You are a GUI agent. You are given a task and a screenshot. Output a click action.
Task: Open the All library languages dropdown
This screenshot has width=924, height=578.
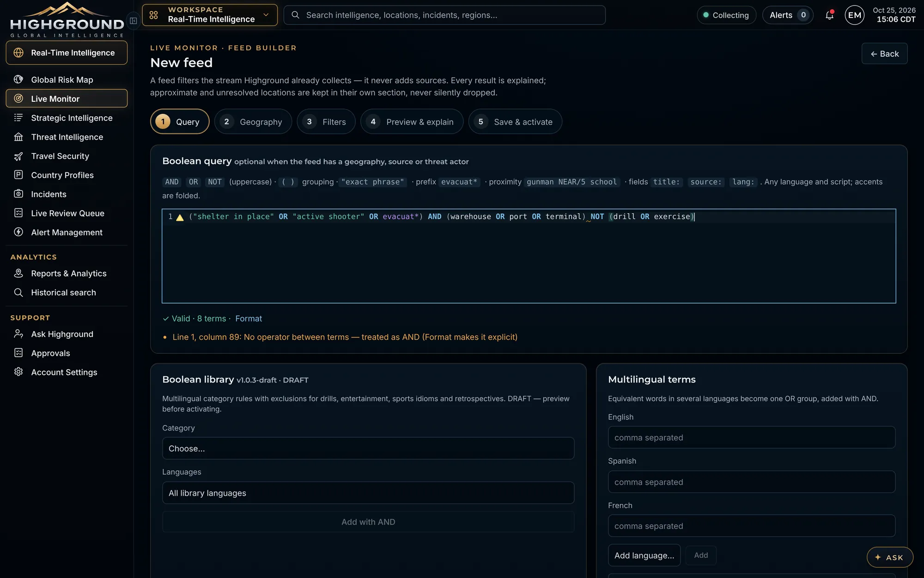pos(368,493)
